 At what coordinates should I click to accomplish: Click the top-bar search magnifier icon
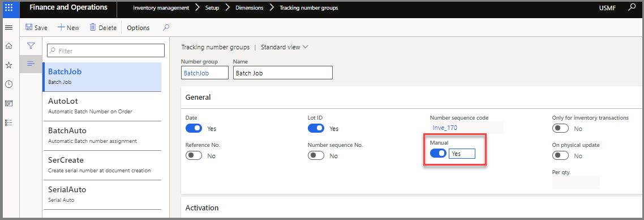632,7
